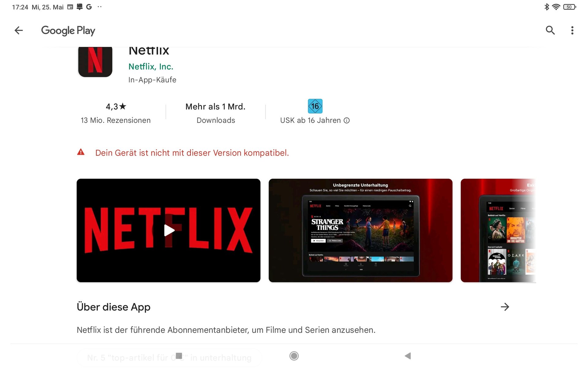This screenshot has height=368, width=588.
Task: Tap the Android back triangle button
Action: point(408,356)
